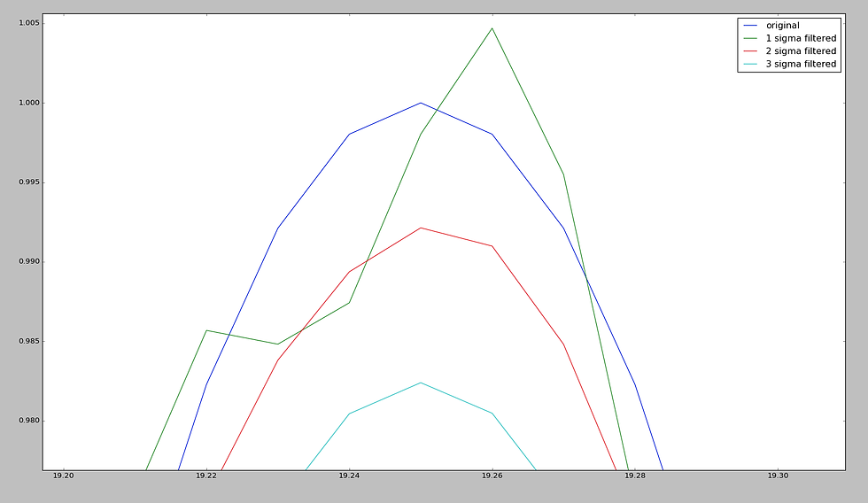Click y-axis tick label 0.980
Viewport: 868px width, 503px height.
pos(28,421)
